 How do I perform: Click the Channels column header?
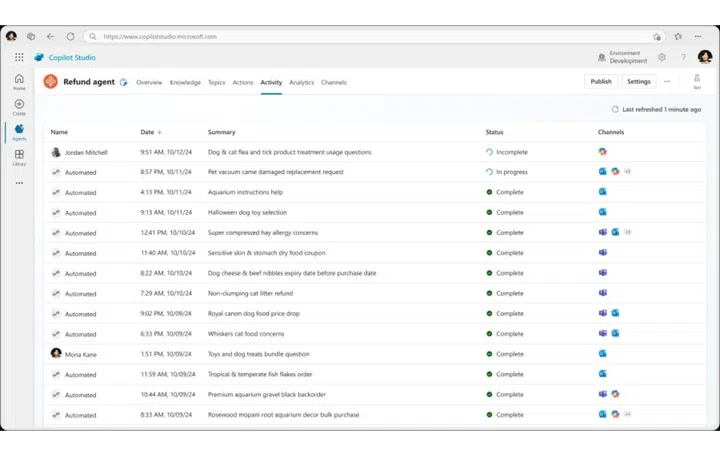pyautogui.click(x=611, y=132)
